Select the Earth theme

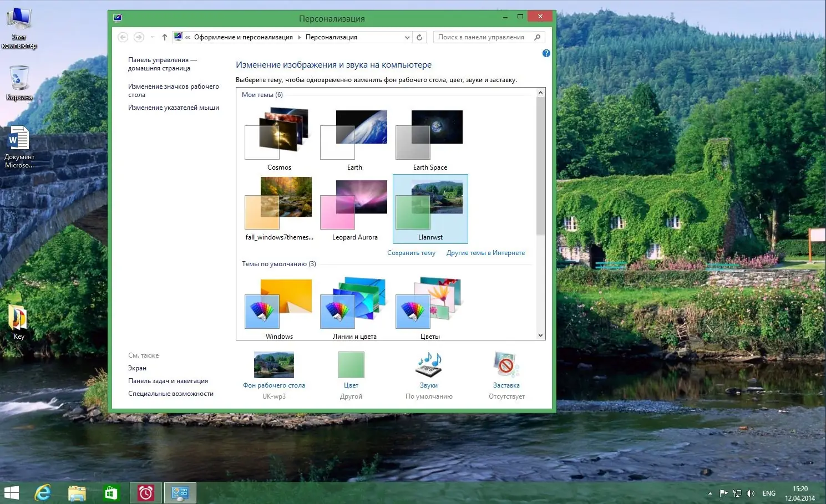(x=354, y=140)
